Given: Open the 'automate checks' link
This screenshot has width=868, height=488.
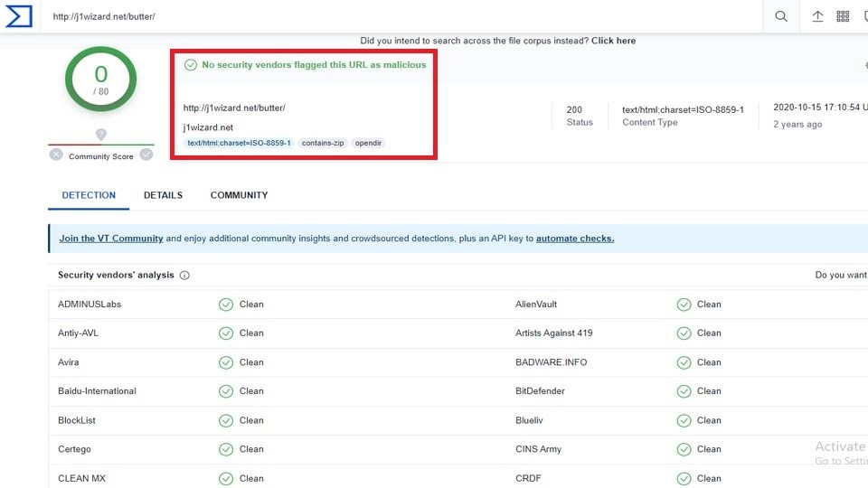Looking at the screenshot, I should pos(575,239).
